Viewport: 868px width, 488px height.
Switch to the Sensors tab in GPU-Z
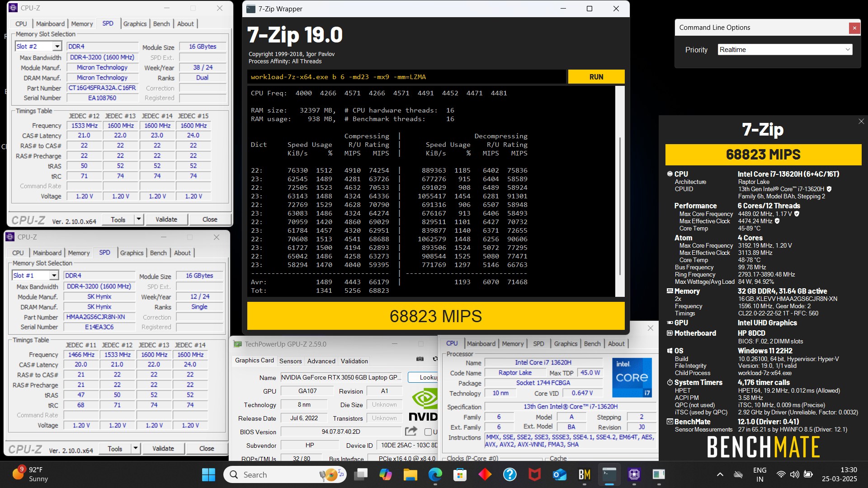(290, 361)
